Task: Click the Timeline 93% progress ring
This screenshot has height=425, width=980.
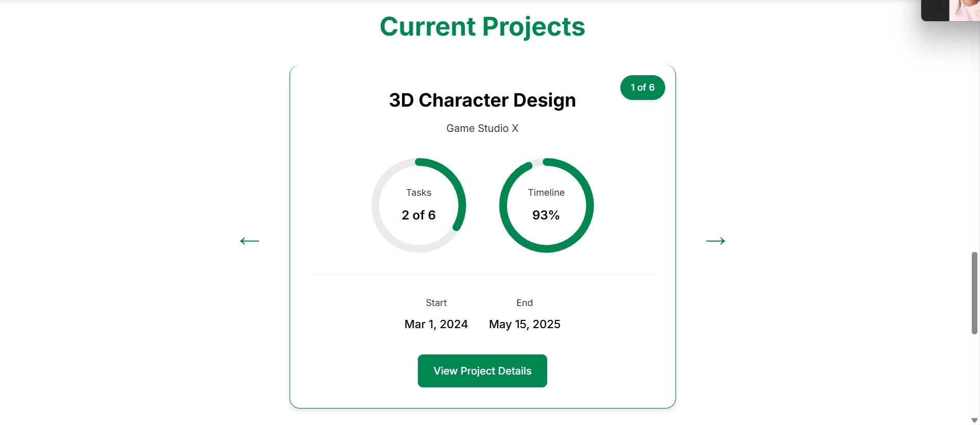Action: 547,206
